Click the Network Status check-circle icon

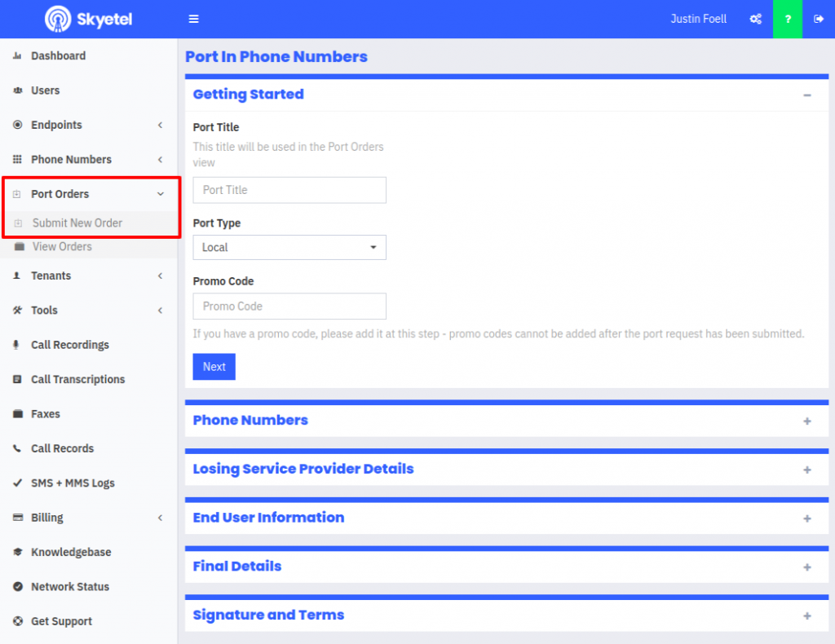tap(18, 586)
